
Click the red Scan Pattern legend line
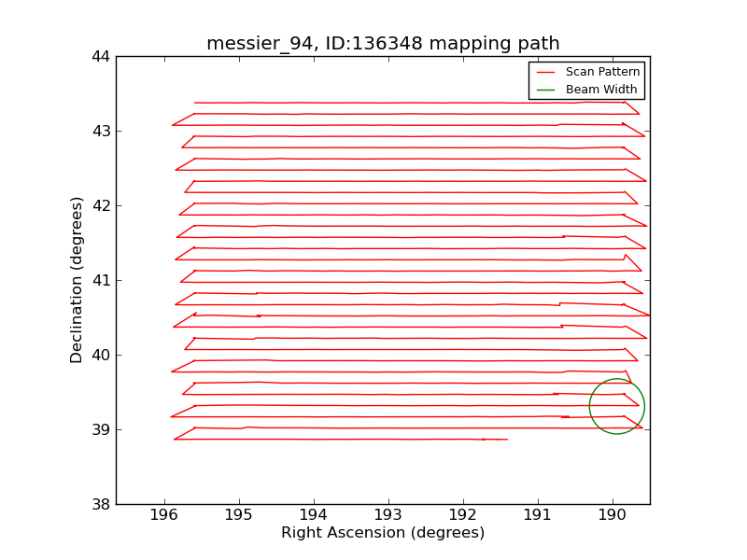[546, 73]
